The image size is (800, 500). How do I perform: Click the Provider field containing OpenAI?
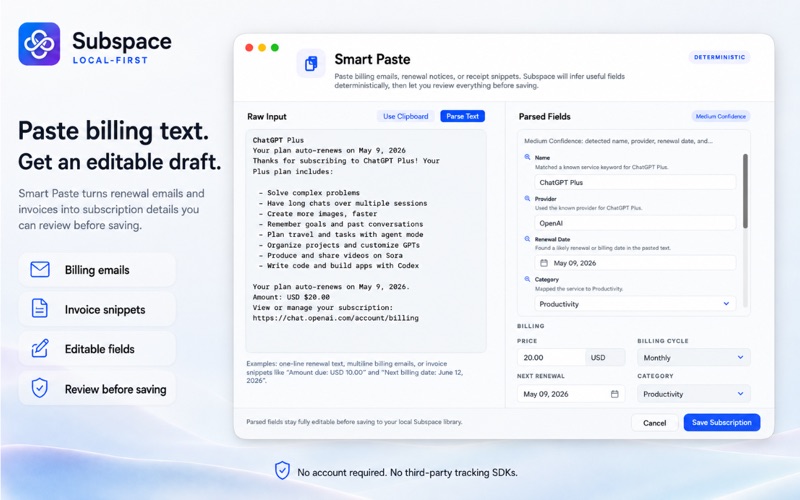point(635,223)
